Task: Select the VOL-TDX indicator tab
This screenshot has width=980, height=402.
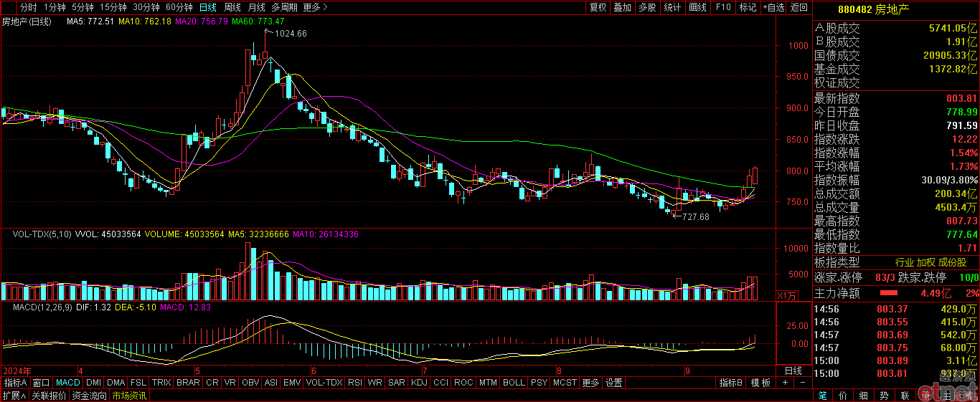Action: (324, 383)
